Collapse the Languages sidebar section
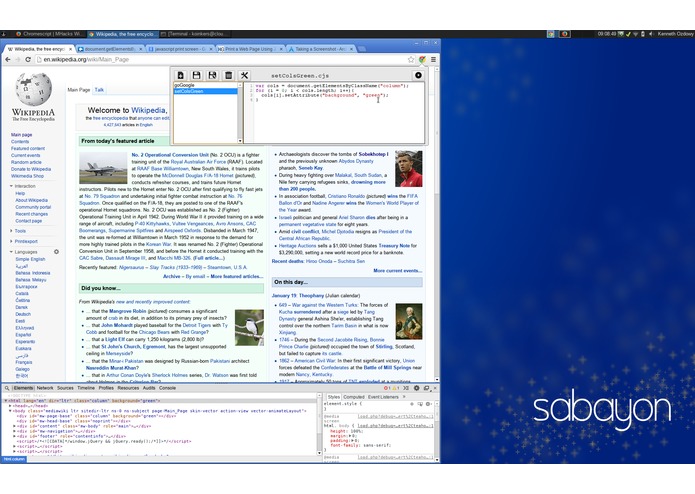The height and width of the screenshot is (494, 695). pyautogui.click(x=26, y=252)
